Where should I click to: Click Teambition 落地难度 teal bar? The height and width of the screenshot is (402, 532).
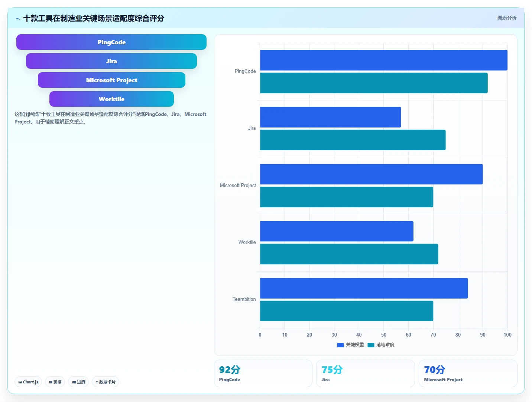pyautogui.click(x=347, y=311)
